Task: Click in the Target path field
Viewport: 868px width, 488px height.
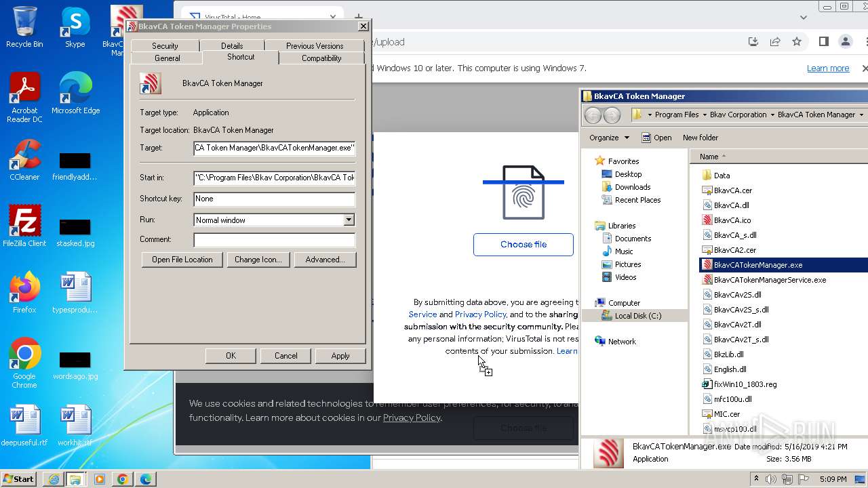Action: coord(274,148)
